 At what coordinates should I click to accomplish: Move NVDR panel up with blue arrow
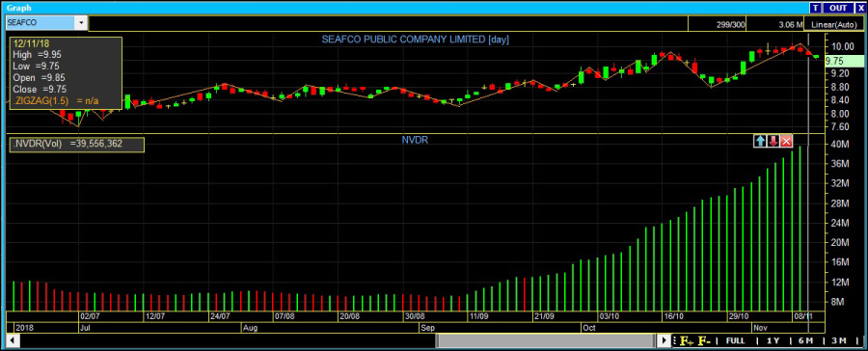[x=760, y=141]
